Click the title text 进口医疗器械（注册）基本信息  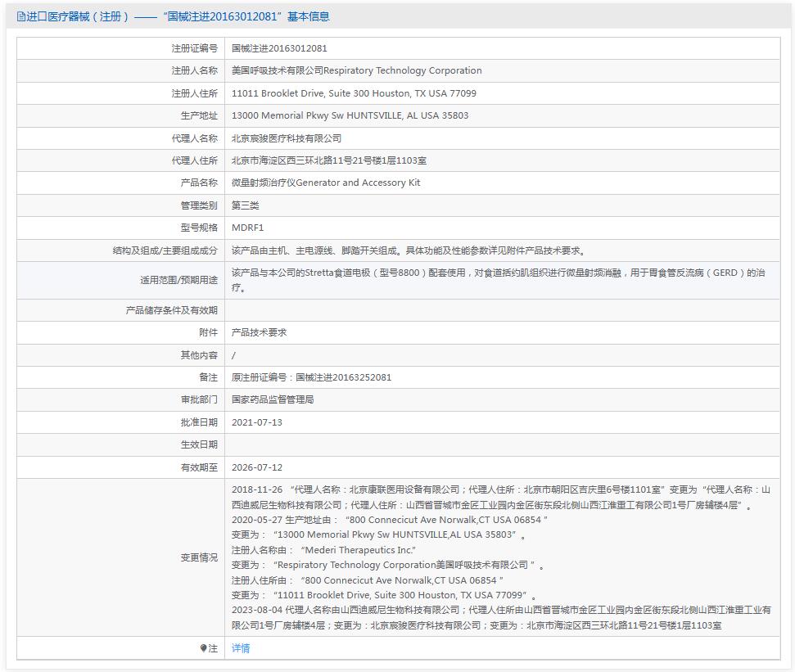[x=178, y=16]
